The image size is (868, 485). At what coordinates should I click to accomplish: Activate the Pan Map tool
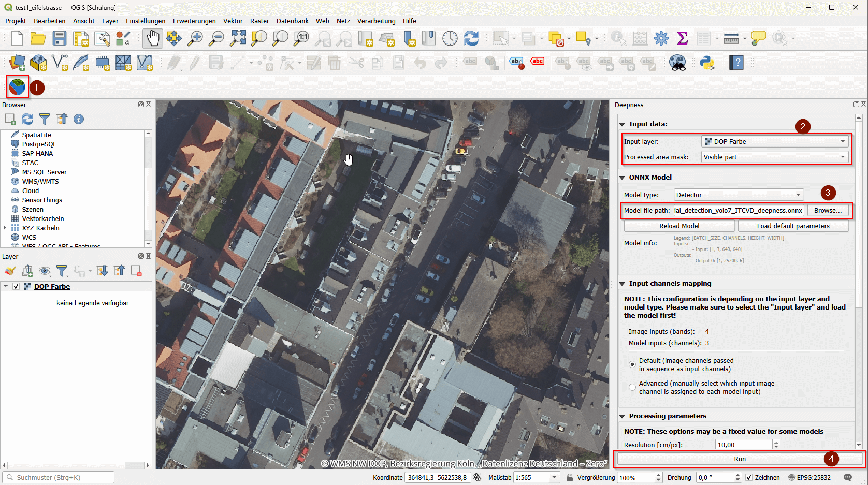(152, 38)
